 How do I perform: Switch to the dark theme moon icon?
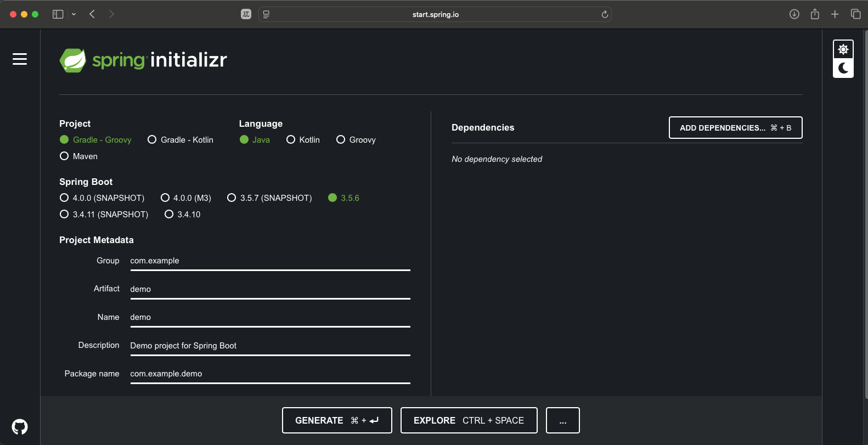[x=843, y=68]
